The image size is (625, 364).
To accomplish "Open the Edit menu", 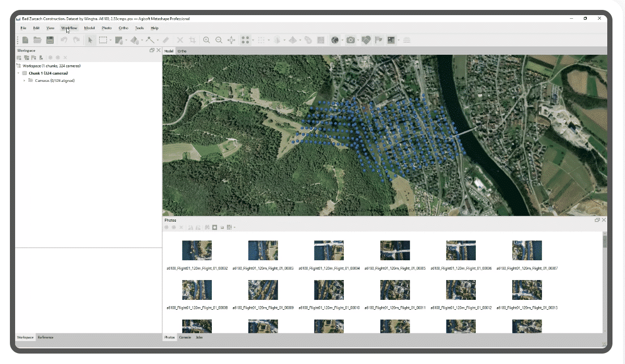I will pos(37,28).
